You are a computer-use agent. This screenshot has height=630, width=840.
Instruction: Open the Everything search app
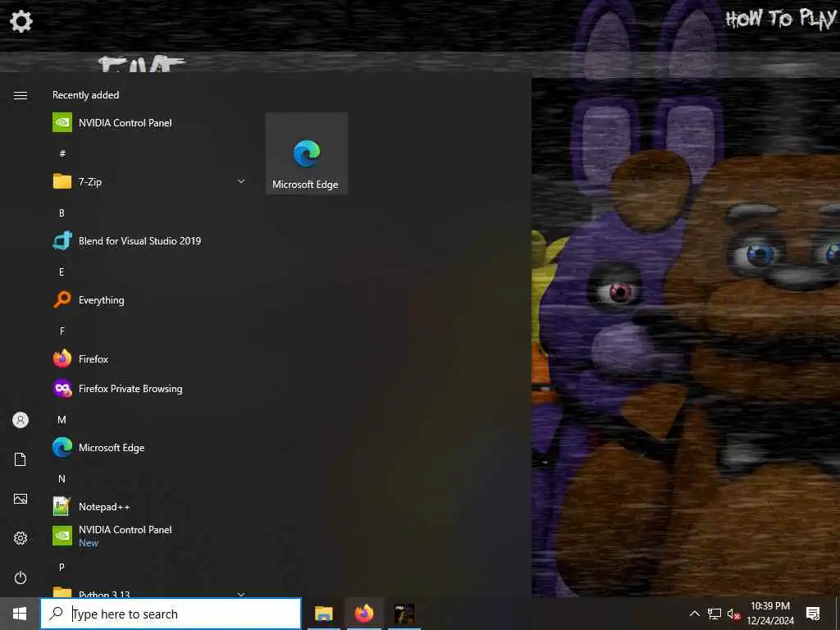pos(150,300)
